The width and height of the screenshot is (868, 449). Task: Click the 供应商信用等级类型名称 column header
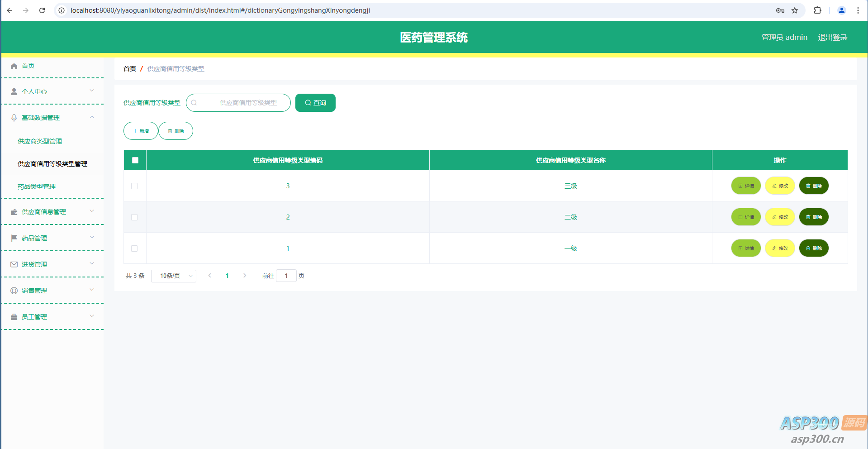pos(571,160)
